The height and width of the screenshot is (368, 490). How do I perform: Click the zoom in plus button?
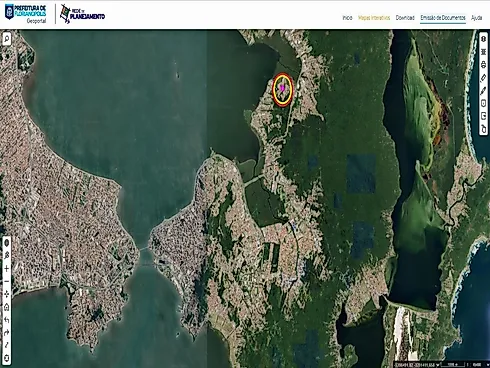point(6,268)
